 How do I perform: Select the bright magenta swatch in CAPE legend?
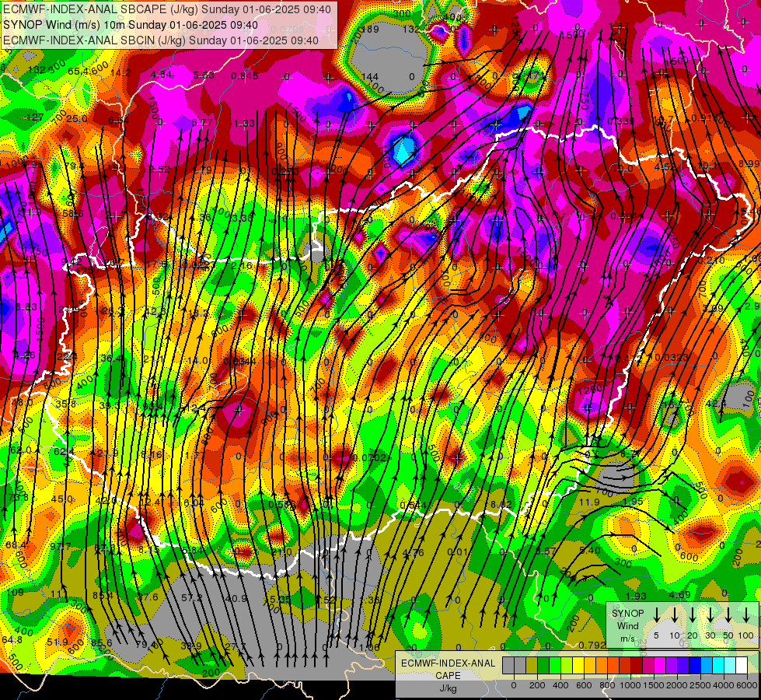(660, 666)
